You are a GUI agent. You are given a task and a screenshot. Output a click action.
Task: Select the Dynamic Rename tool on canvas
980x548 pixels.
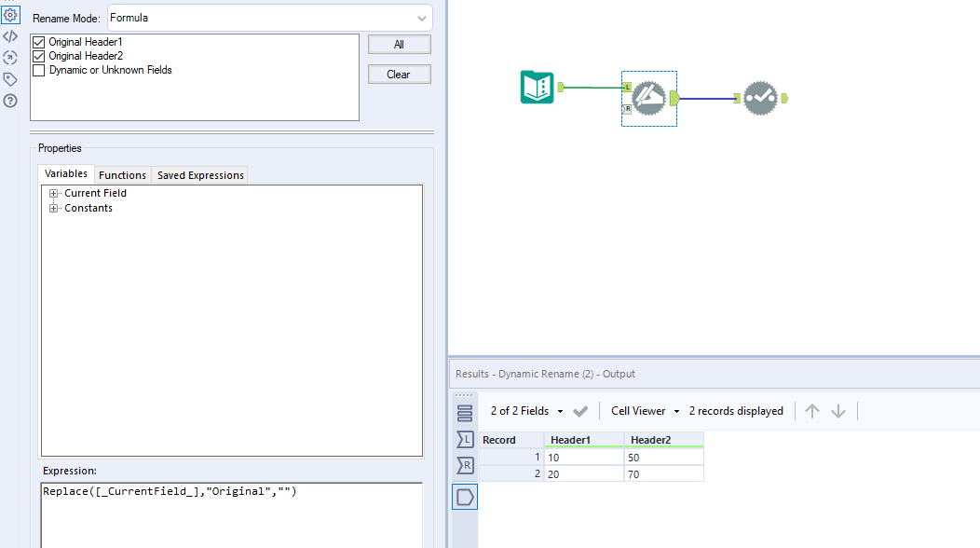pos(648,98)
